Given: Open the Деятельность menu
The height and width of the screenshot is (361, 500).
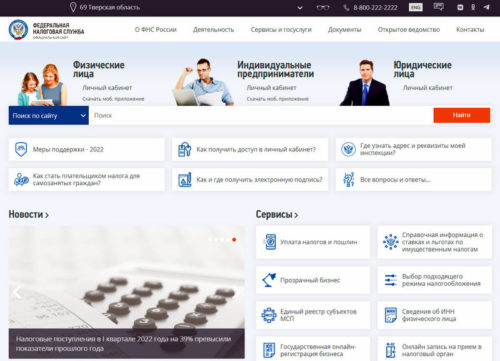Looking at the screenshot, I should [x=213, y=29].
